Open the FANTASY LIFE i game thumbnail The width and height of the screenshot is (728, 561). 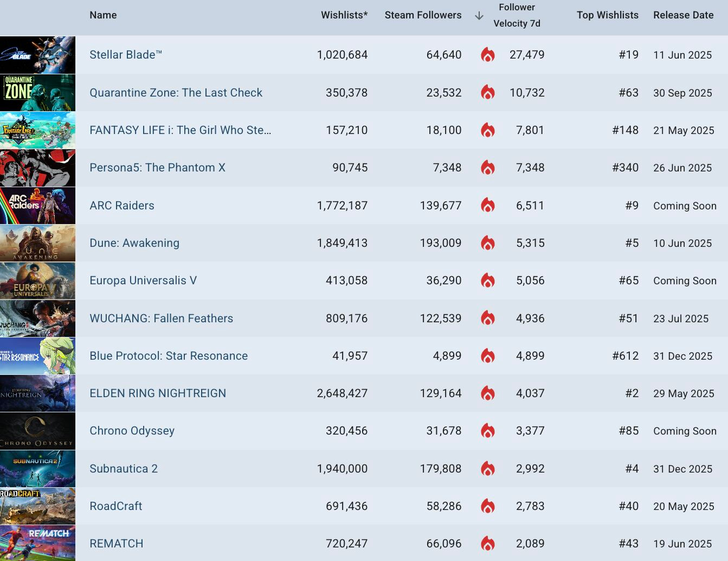coord(37,130)
